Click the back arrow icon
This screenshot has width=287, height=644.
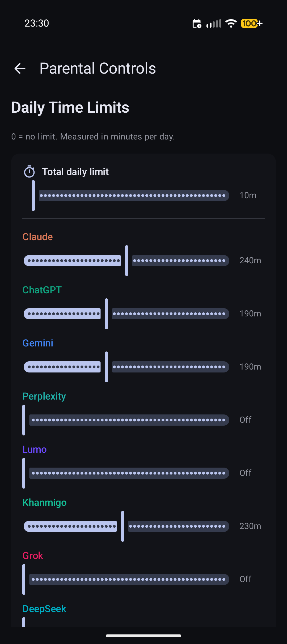(20, 68)
